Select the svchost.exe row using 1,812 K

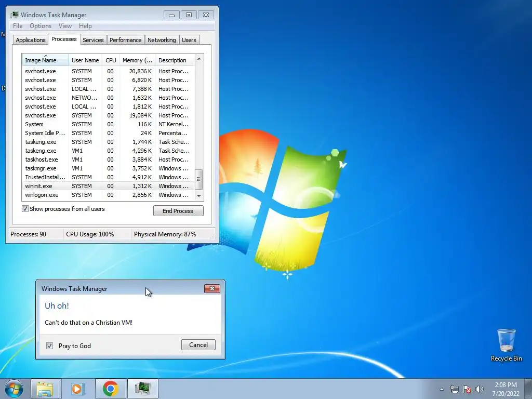click(108, 107)
